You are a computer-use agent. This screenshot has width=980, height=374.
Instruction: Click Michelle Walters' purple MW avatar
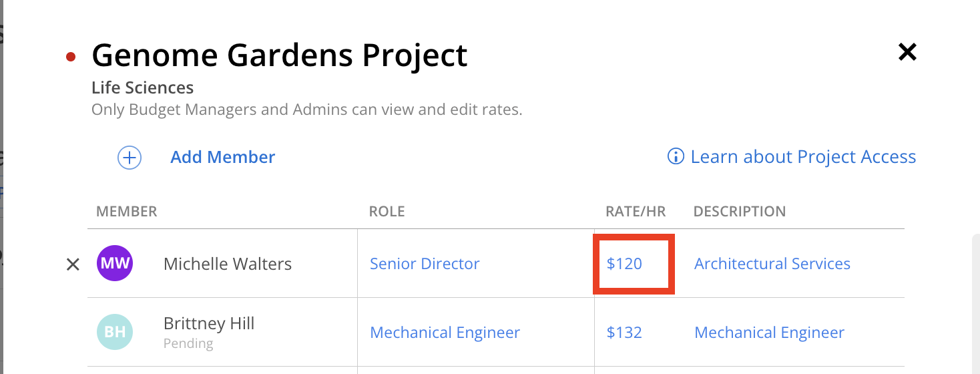[x=115, y=263]
